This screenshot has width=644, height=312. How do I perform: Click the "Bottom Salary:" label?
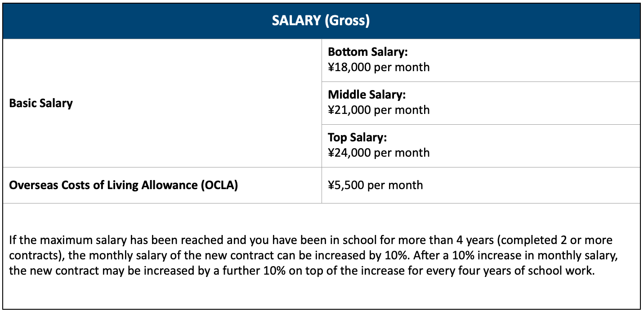(367, 52)
